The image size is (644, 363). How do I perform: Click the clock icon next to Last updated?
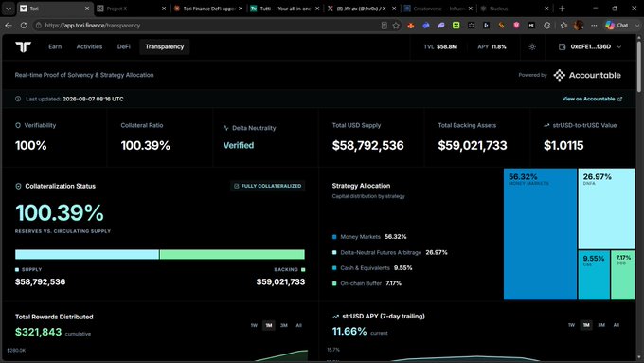[18, 99]
